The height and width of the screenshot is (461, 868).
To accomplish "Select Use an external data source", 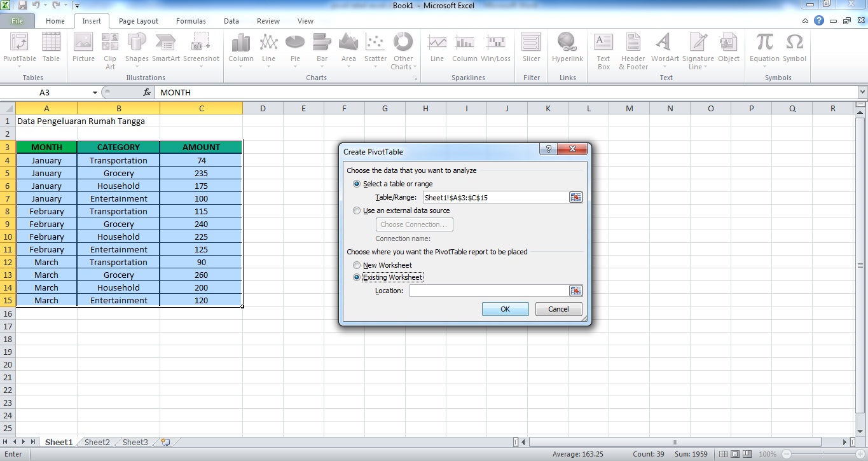I will point(357,210).
